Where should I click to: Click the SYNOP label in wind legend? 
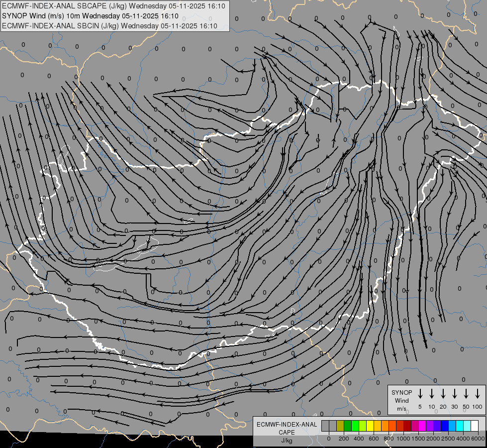401,392
